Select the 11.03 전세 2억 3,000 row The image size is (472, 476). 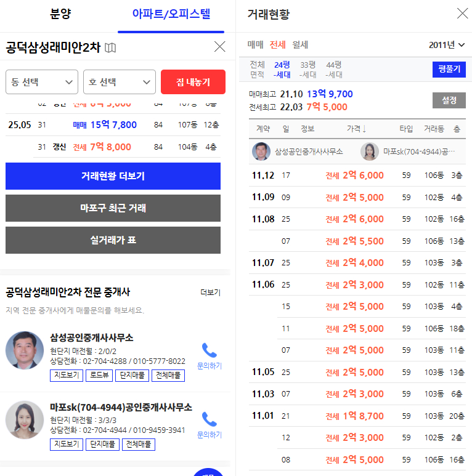click(357, 394)
